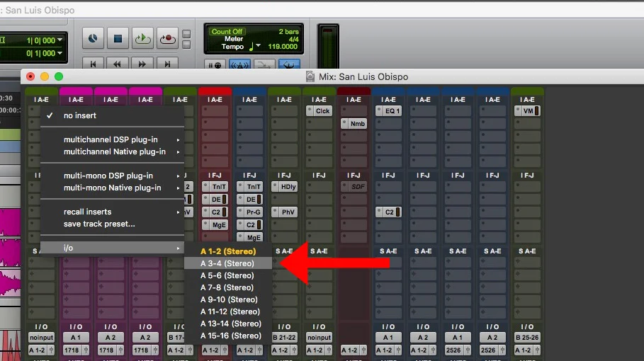
Task: Select A 1-2 (Stereo) in the submenu
Action: [x=228, y=251]
